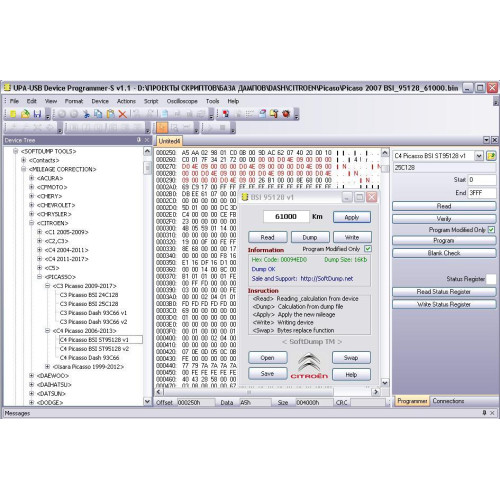Collapse the <CITROEN> tree node
This screenshot has width=500, height=500.
pyautogui.click(x=32, y=223)
